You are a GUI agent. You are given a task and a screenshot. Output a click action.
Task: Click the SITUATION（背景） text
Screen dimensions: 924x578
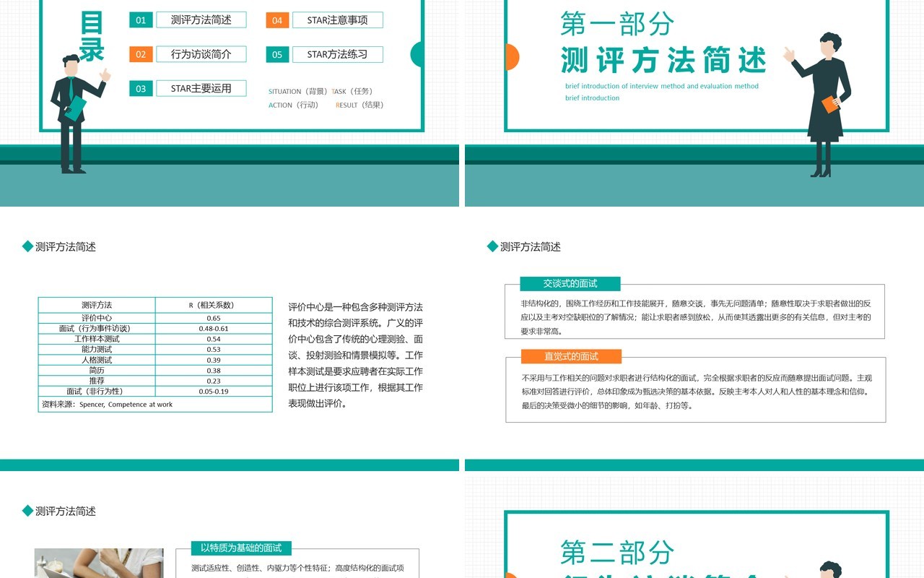click(x=298, y=91)
